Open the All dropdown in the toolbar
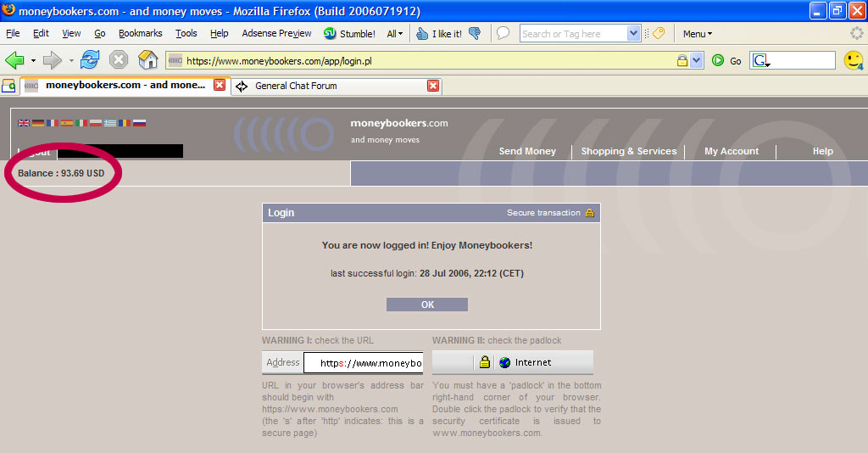This screenshot has height=453, width=868. pyautogui.click(x=395, y=34)
